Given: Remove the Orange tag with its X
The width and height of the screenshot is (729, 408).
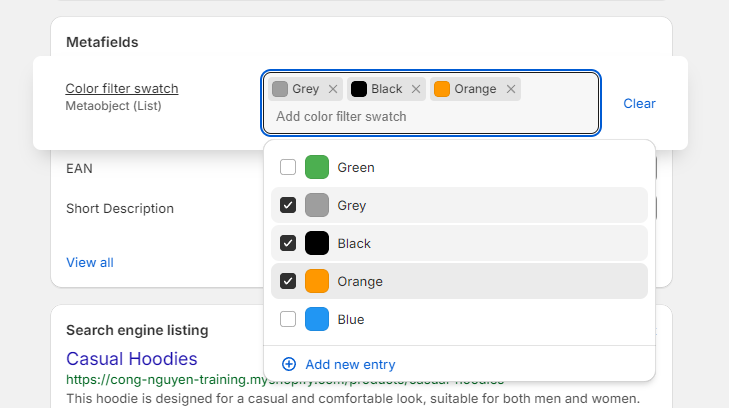Looking at the screenshot, I should 511,89.
